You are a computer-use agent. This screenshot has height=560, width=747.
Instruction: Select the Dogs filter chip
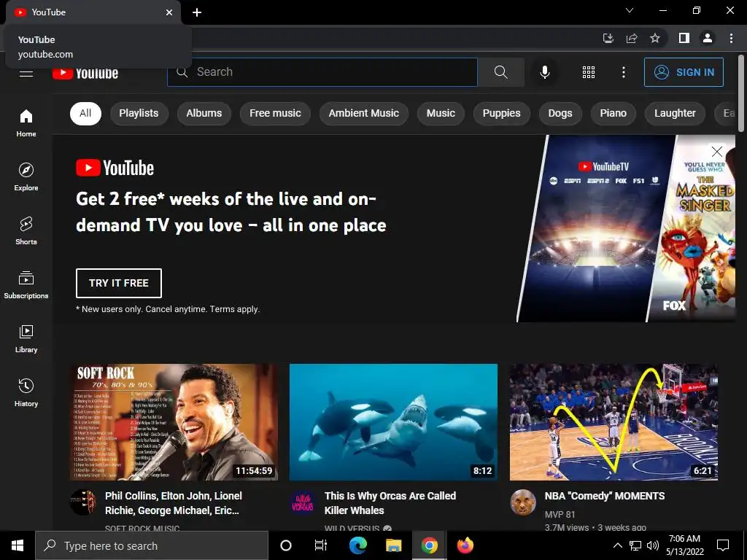point(560,113)
